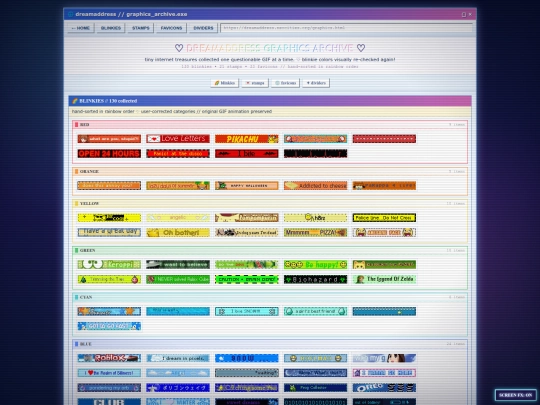
Task: Click the 'pondering my orb' blinkie
Action: (109, 388)
